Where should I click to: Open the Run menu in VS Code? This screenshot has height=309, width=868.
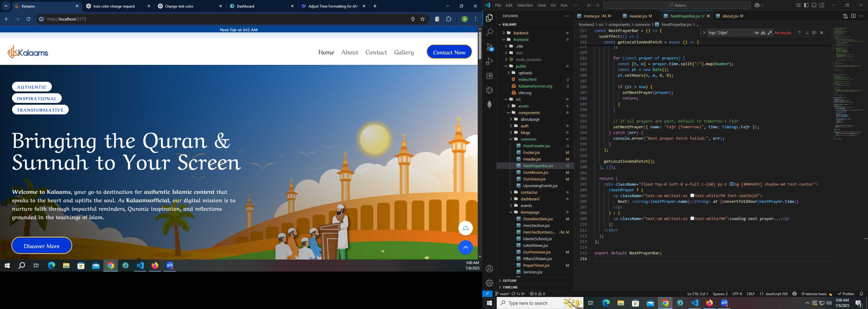tap(564, 5)
